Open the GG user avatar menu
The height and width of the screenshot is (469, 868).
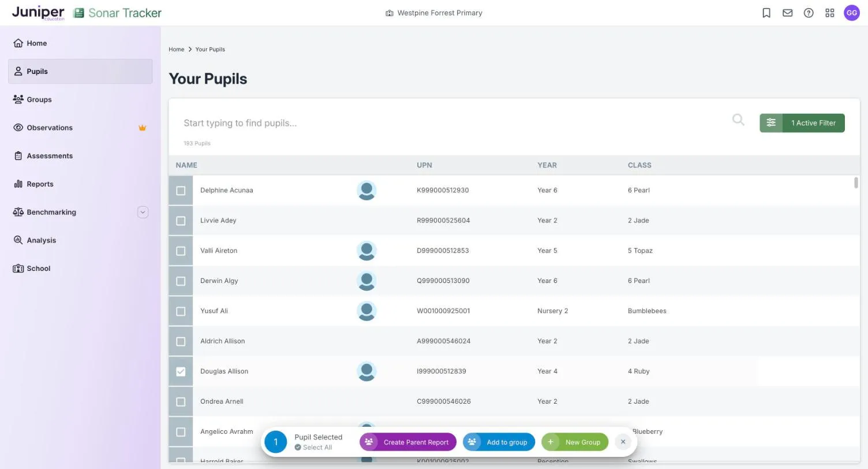852,13
